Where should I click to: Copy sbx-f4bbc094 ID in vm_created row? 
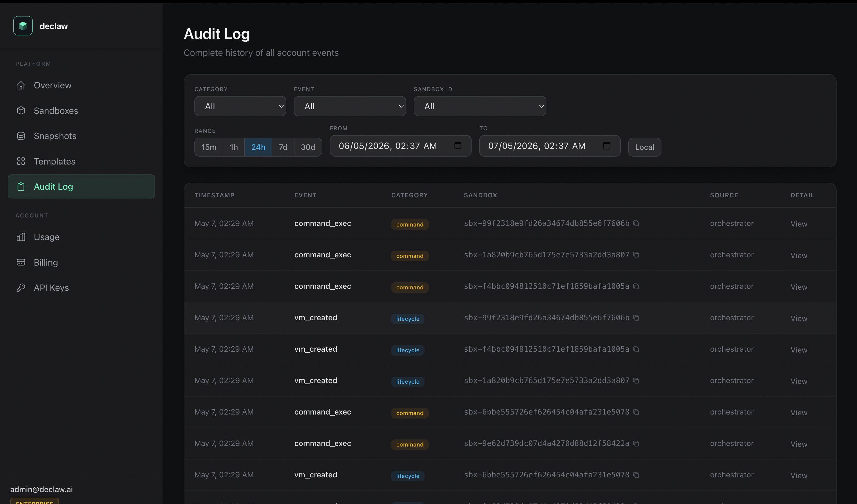point(636,349)
